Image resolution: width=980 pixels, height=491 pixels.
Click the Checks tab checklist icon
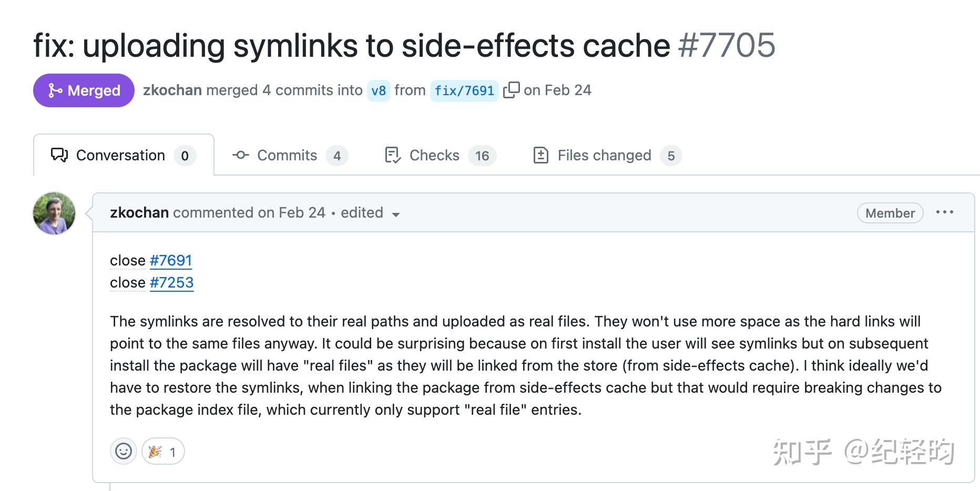393,155
